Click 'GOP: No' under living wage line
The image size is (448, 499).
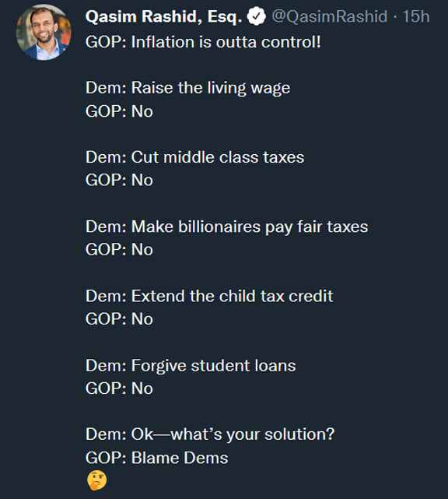click(x=119, y=111)
